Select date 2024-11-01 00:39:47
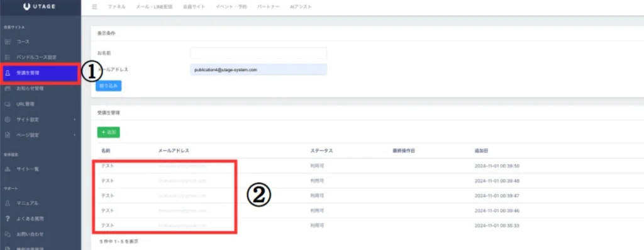644x250 pixels. point(497,196)
